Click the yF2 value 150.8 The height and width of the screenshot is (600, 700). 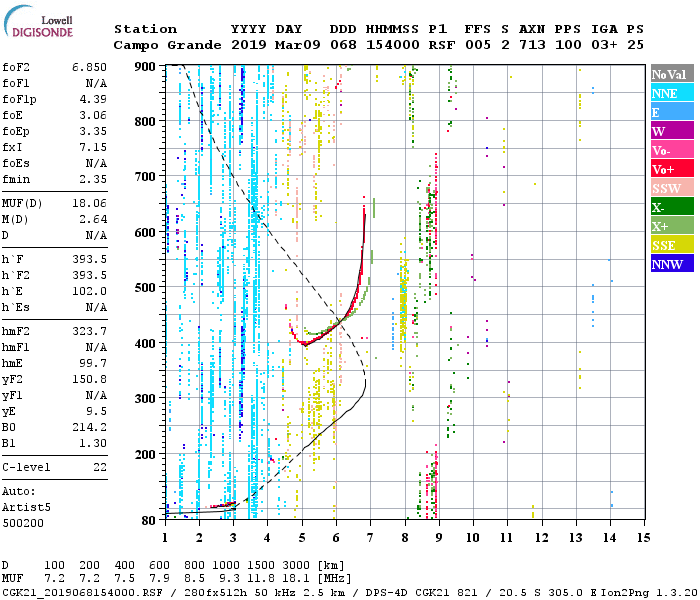tap(89, 379)
